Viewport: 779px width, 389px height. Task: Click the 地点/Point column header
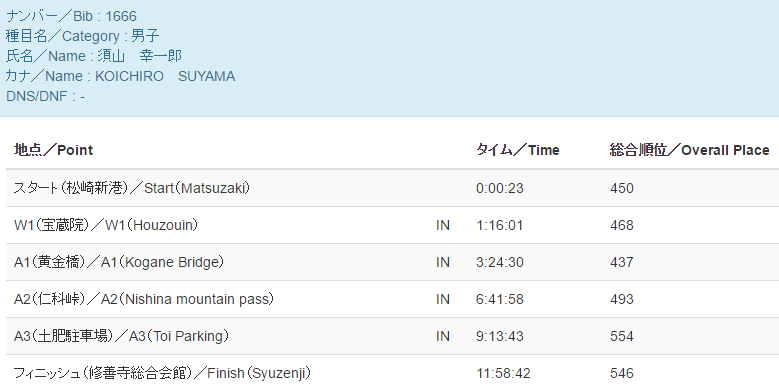pyautogui.click(x=53, y=150)
